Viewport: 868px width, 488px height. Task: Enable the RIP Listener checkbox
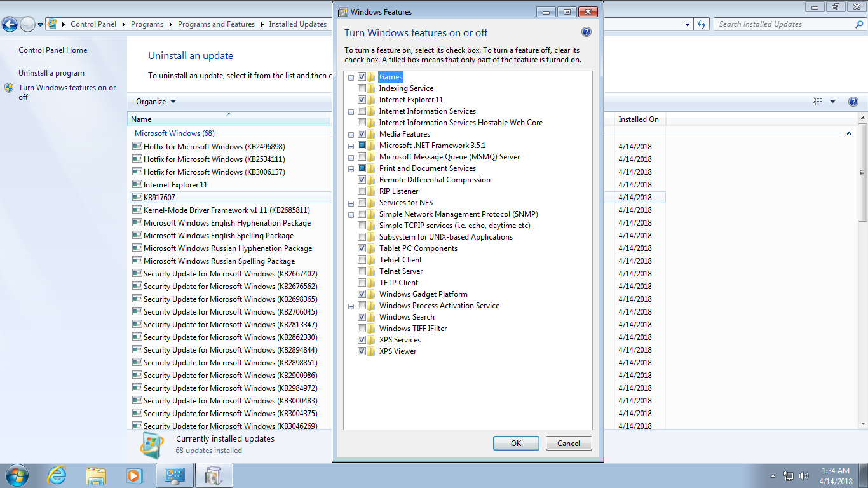coord(362,191)
